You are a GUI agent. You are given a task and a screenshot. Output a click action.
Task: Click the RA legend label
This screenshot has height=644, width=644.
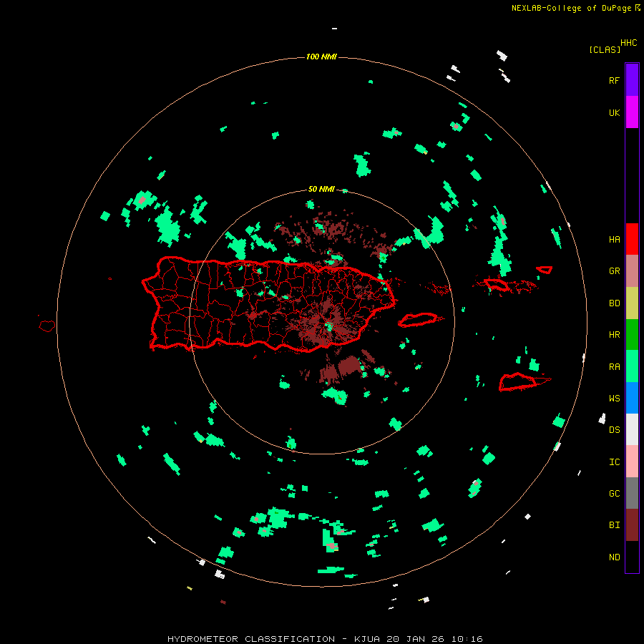[614, 367]
